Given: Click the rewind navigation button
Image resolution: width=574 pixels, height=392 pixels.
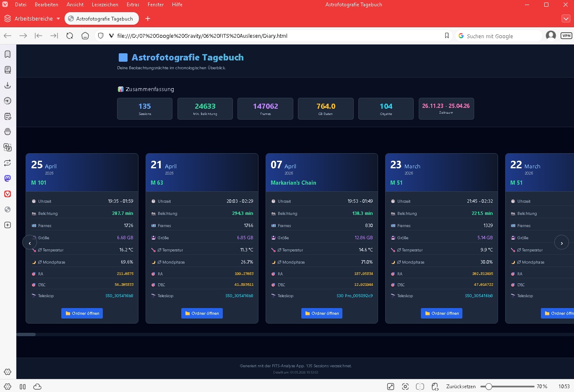Looking at the screenshot, I should click(39, 36).
